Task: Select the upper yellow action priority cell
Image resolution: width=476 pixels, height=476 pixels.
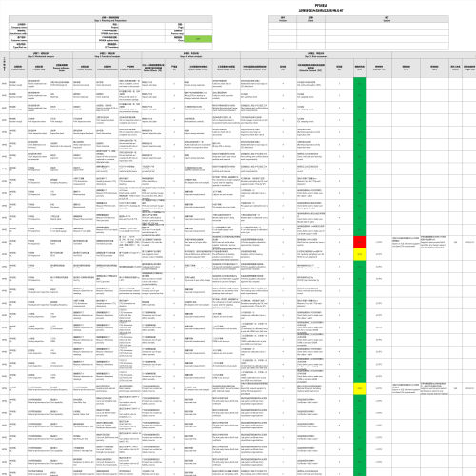Action: [x=359, y=254]
